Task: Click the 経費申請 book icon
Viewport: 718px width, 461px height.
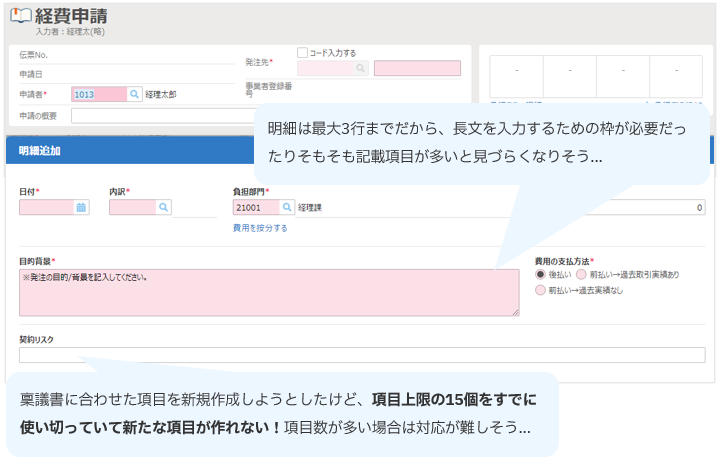Action: (20, 16)
